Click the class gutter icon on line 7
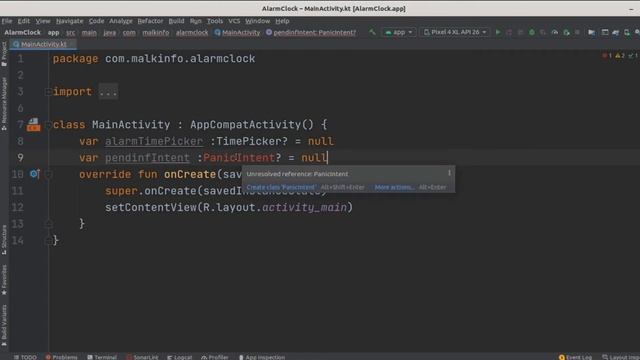Image resolution: width=640 pixels, height=360 pixels. (33, 124)
